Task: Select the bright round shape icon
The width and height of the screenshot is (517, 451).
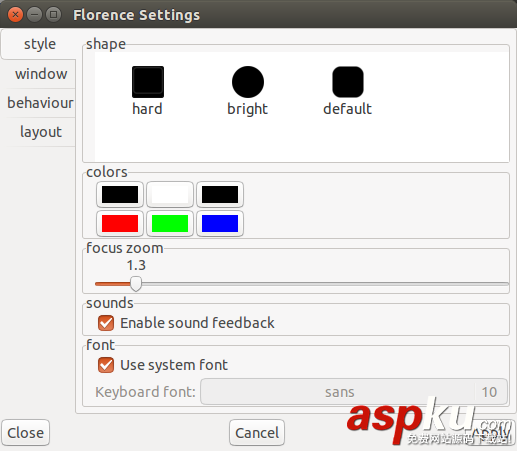Action: click(x=248, y=82)
